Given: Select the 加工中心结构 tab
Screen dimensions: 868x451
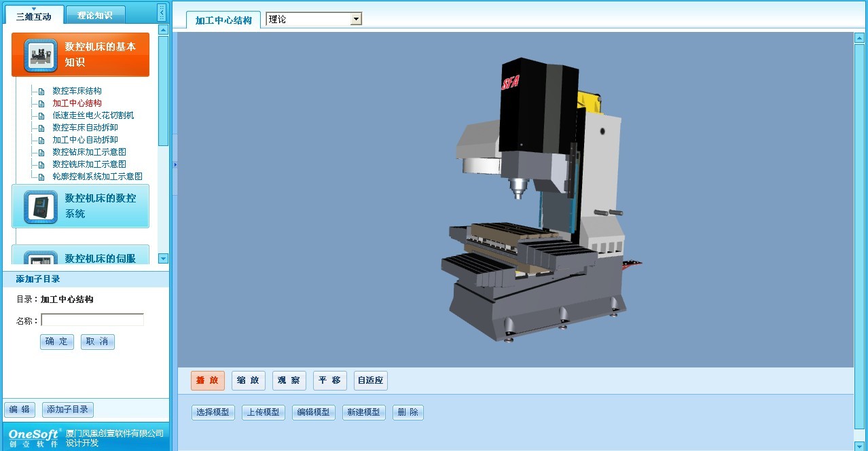Looking at the screenshot, I should point(223,20).
